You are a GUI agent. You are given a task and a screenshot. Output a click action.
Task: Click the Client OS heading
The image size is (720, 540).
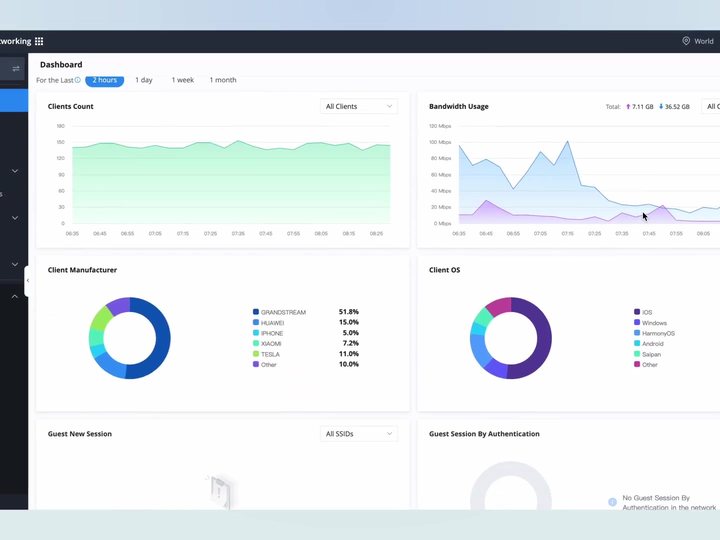pyautogui.click(x=444, y=270)
